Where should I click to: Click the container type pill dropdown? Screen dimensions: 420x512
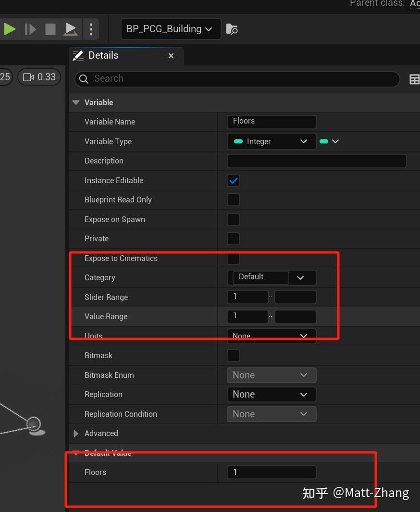click(x=329, y=141)
